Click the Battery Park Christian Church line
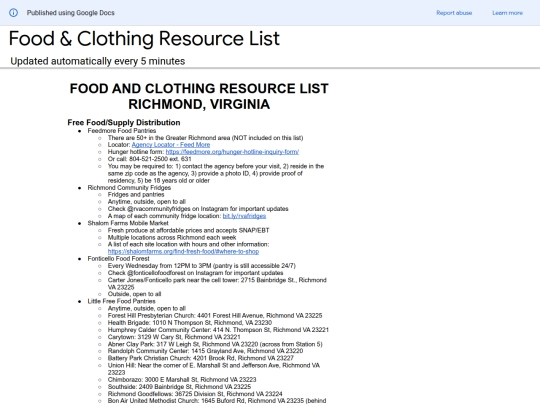540x405 pixels. click(x=200, y=358)
